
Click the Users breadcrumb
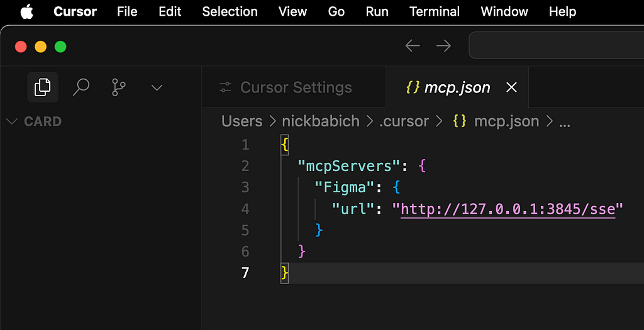(242, 121)
